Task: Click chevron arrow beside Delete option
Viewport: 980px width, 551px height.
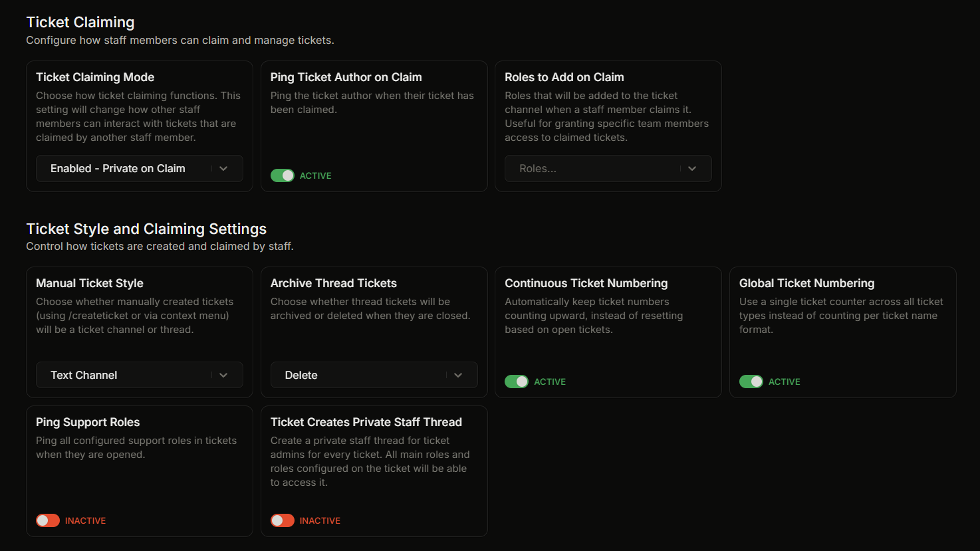Action: (458, 375)
